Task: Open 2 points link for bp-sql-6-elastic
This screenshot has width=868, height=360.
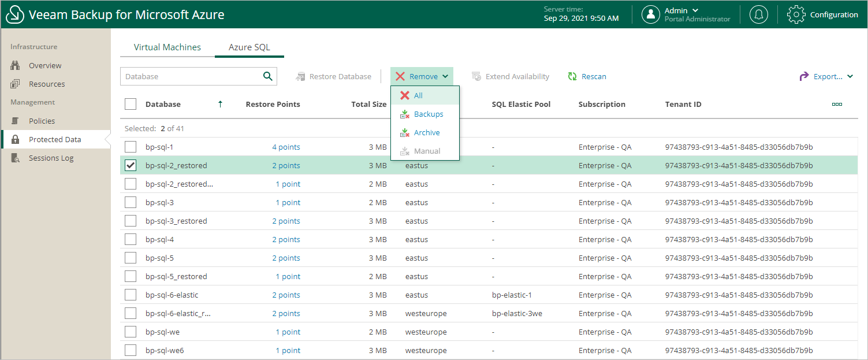Action: pos(286,295)
